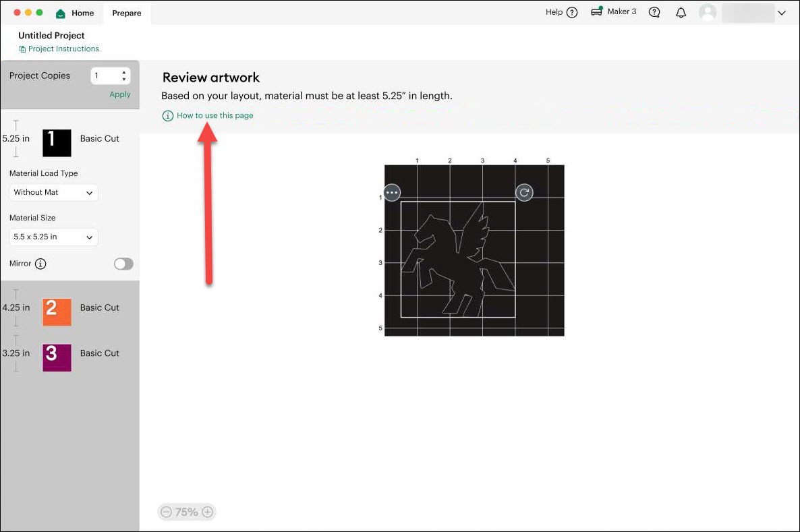Increase Project Copies with up arrow
The height and width of the screenshot is (532, 800).
coord(124,72)
